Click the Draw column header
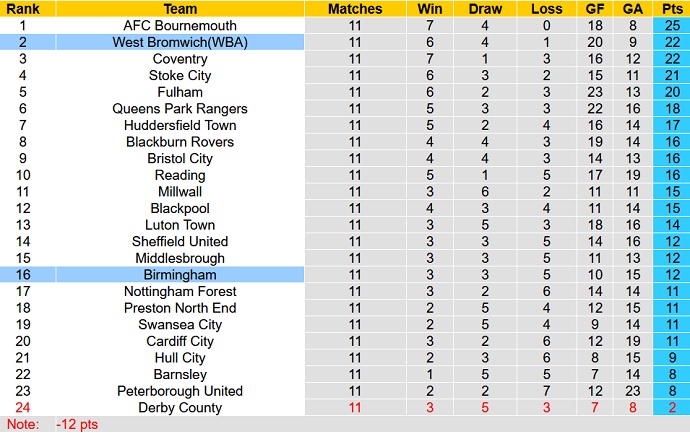690x434 pixels. 485,9
